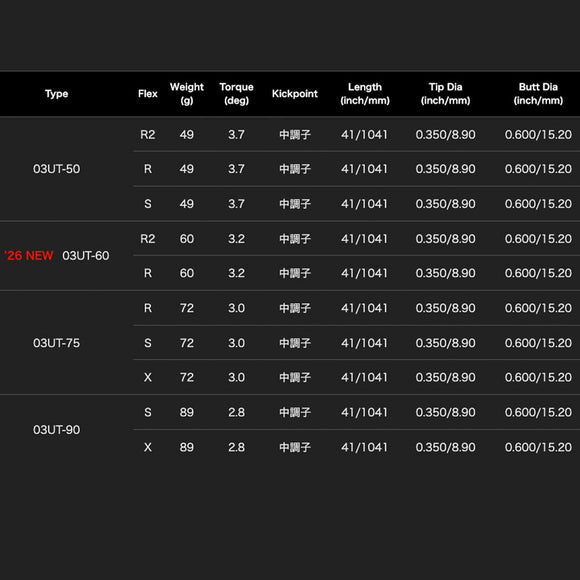Image resolution: width=580 pixels, height=580 pixels.
Task: Click the 03UT-90 type label
Action: point(57,430)
